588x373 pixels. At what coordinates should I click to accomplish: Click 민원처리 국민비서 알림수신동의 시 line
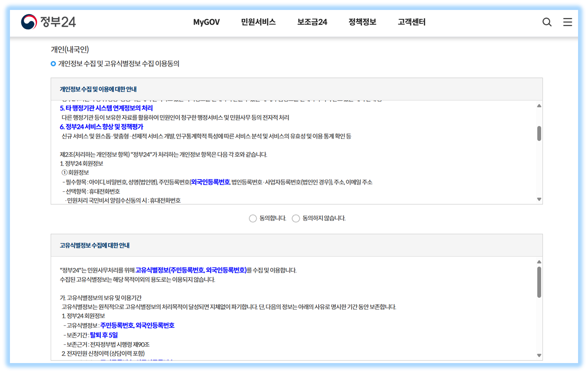123,200
